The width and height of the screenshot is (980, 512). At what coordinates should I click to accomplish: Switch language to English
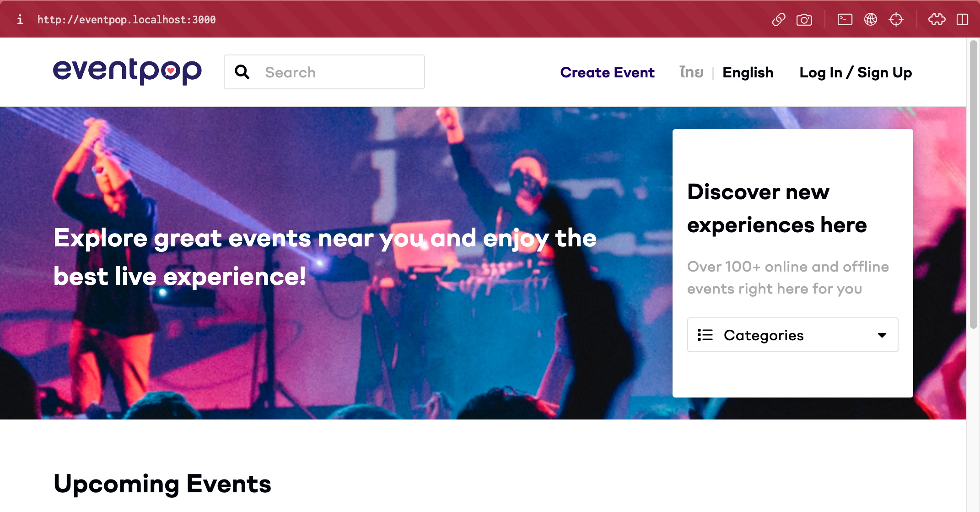[x=748, y=72]
